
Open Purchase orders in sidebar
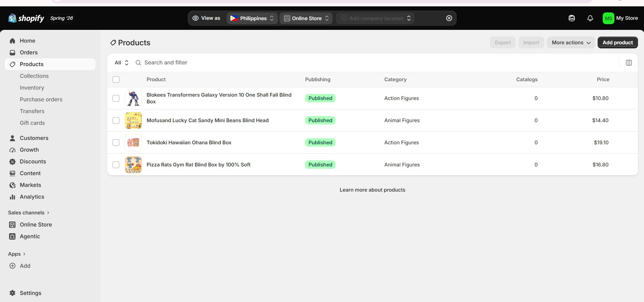coord(41,99)
